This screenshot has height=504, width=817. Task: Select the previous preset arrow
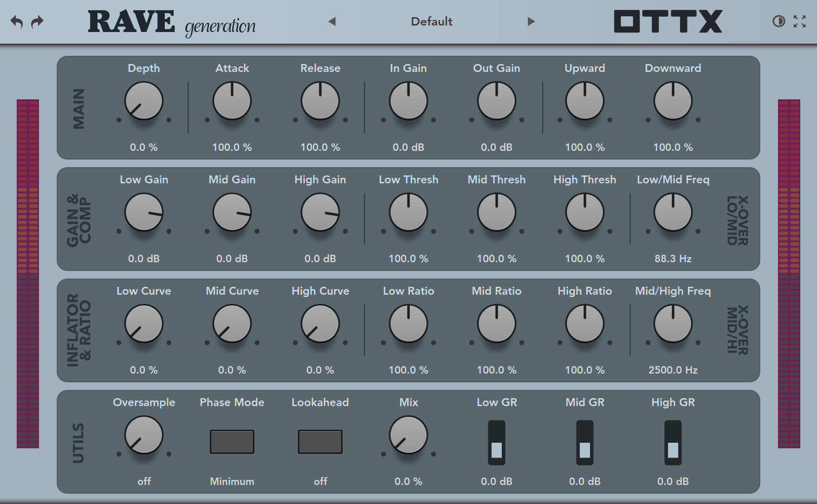click(332, 21)
